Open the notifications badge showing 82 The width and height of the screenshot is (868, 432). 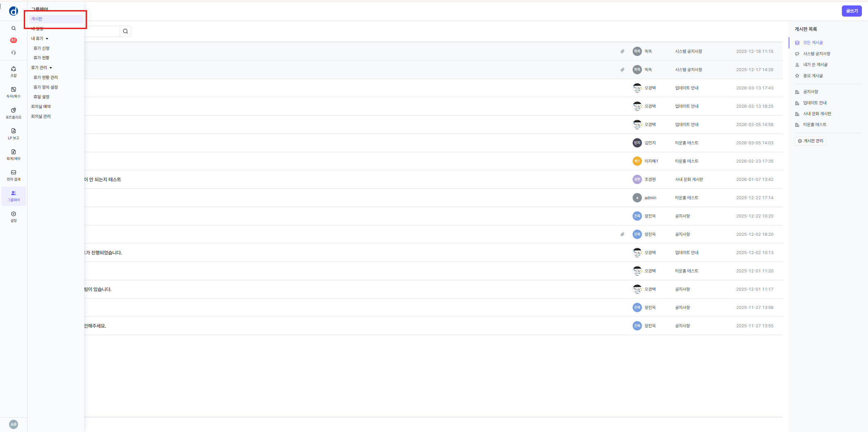click(14, 40)
